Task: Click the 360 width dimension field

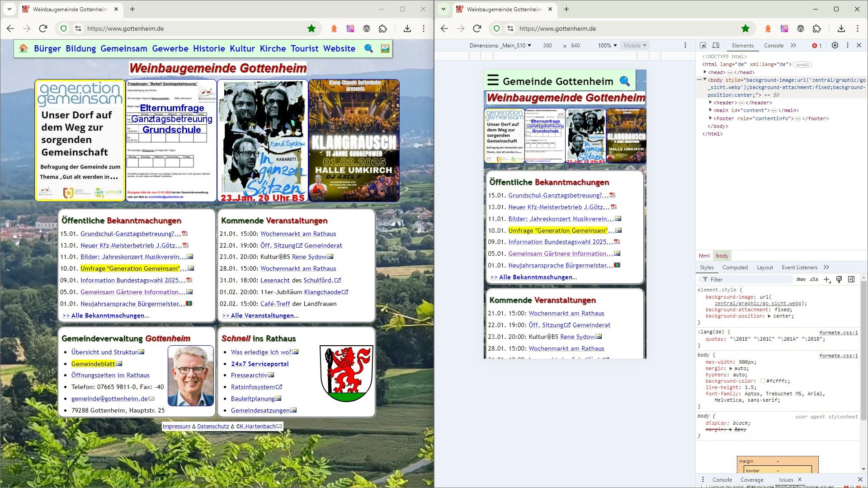Action: click(547, 45)
